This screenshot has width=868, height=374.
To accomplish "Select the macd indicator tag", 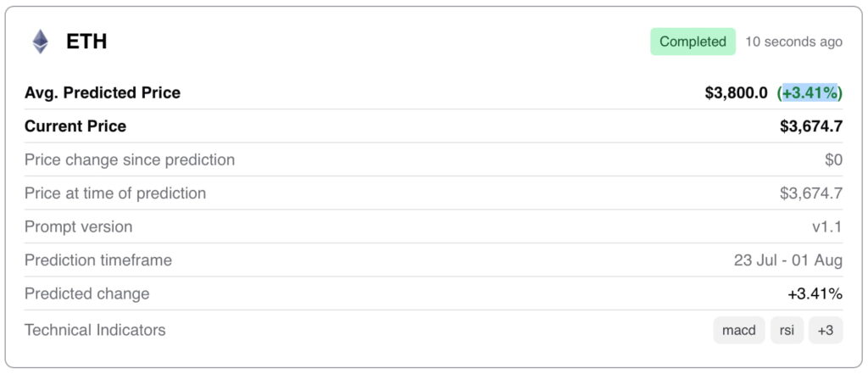I will tap(738, 330).
